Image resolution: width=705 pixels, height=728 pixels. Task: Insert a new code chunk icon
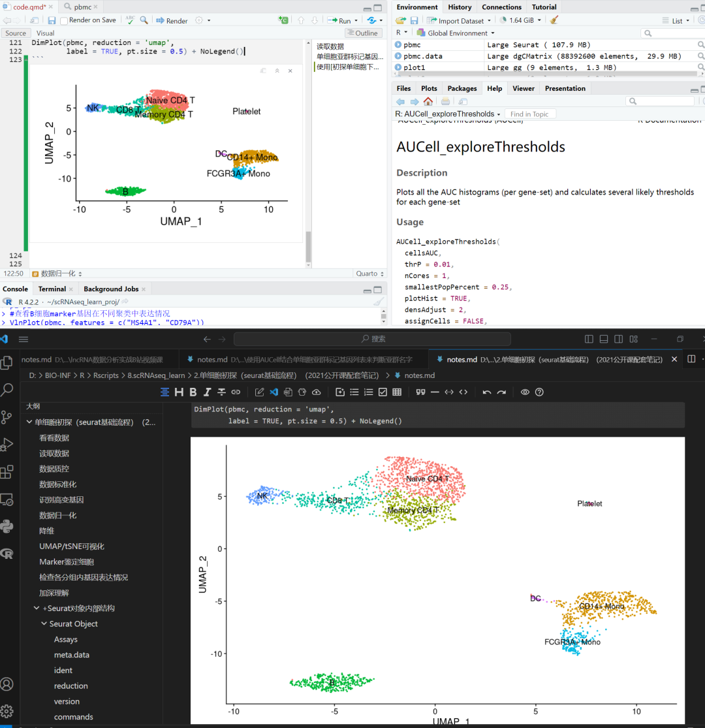[283, 20]
